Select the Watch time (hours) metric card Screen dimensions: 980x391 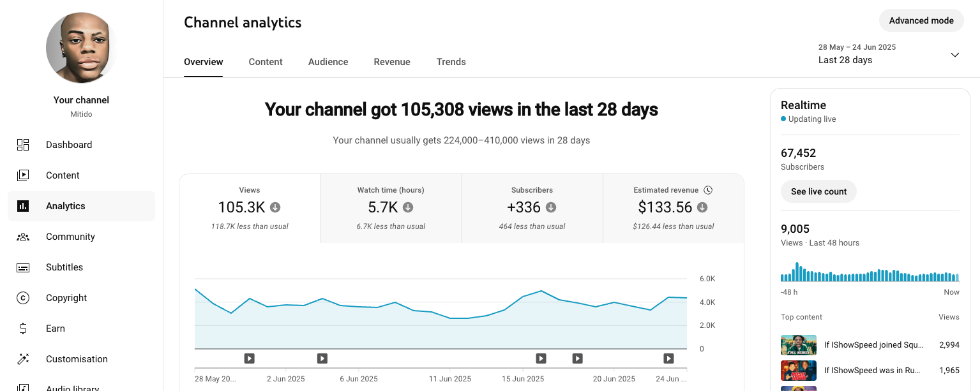tap(391, 208)
